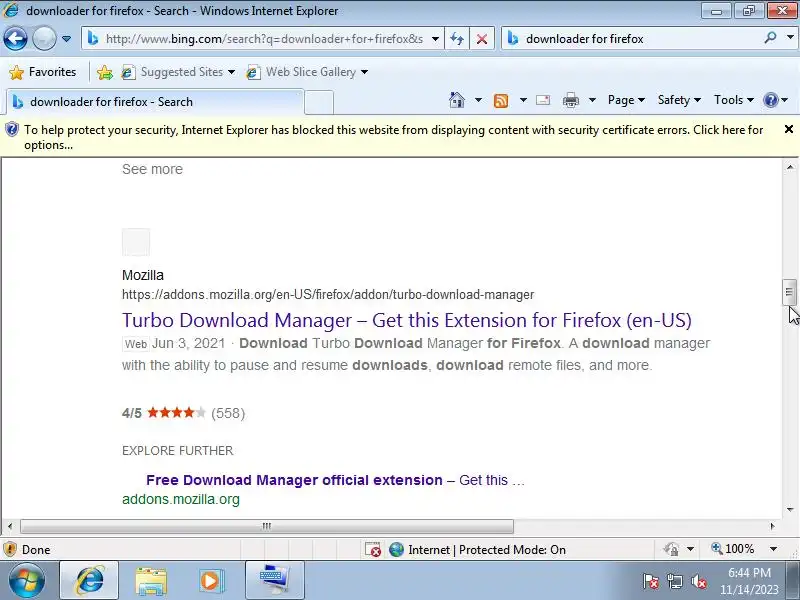The height and width of the screenshot is (600, 800).
Task: Click the Help question mark icon
Action: [x=770, y=100]
